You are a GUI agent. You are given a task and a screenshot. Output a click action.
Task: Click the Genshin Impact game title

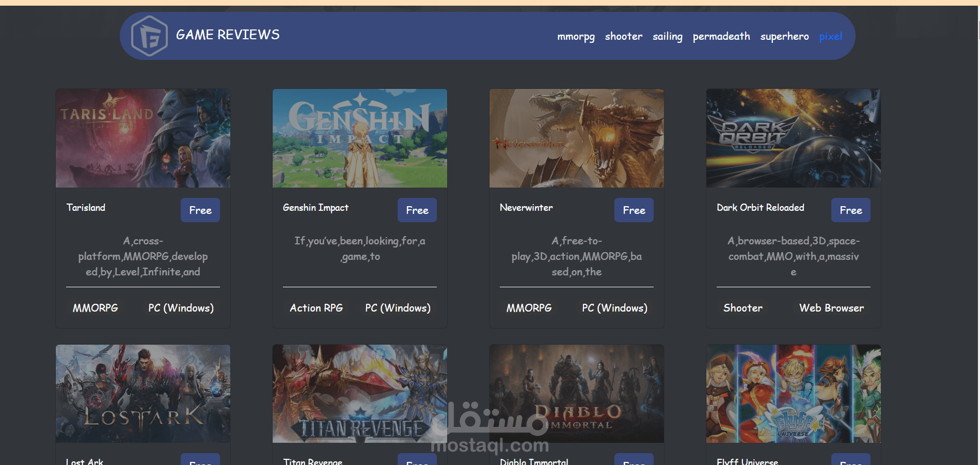pos(315,207)
